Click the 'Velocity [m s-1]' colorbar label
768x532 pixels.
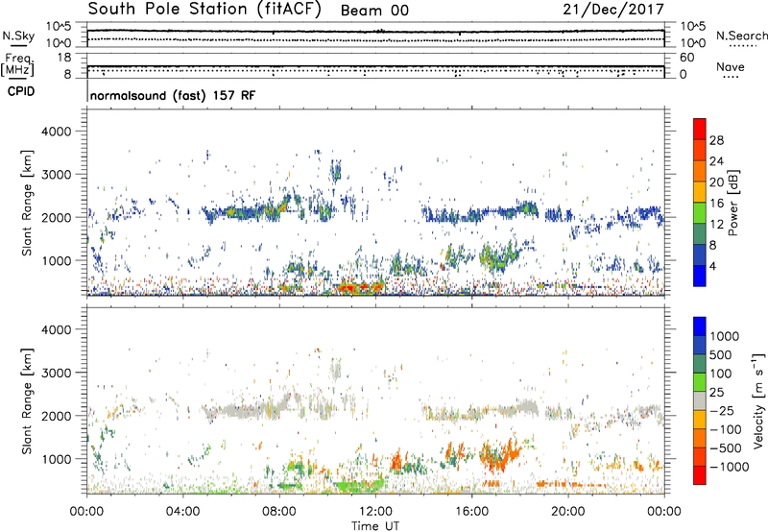758,400
